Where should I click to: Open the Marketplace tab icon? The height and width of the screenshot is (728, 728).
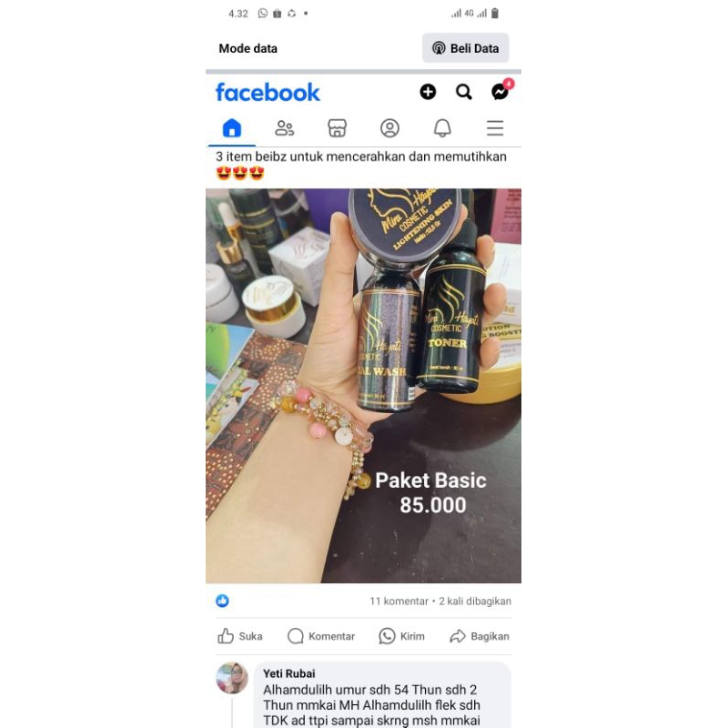337,128
